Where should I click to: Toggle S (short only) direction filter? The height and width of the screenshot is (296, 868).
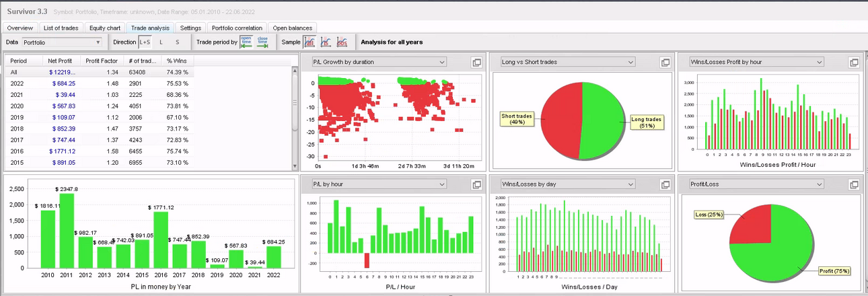177,42
